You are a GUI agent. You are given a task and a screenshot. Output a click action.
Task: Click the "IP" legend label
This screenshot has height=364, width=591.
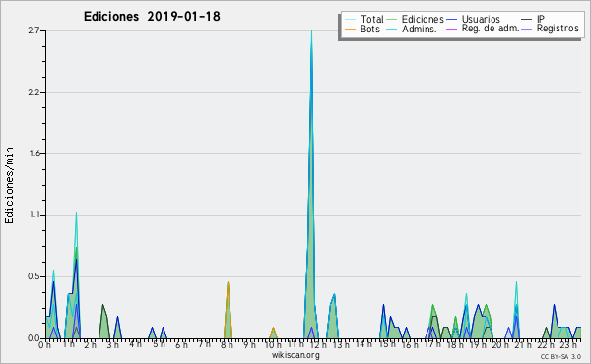[541, 19]
